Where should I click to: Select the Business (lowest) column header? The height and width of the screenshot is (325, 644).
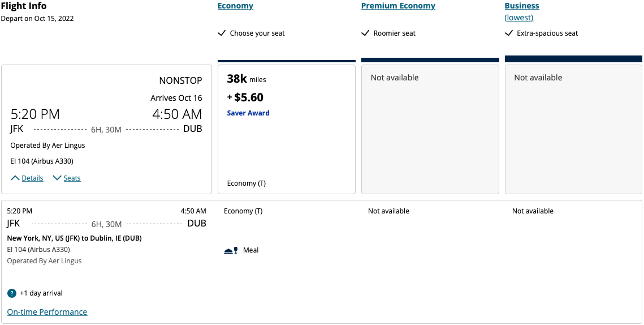pos(522,11)
